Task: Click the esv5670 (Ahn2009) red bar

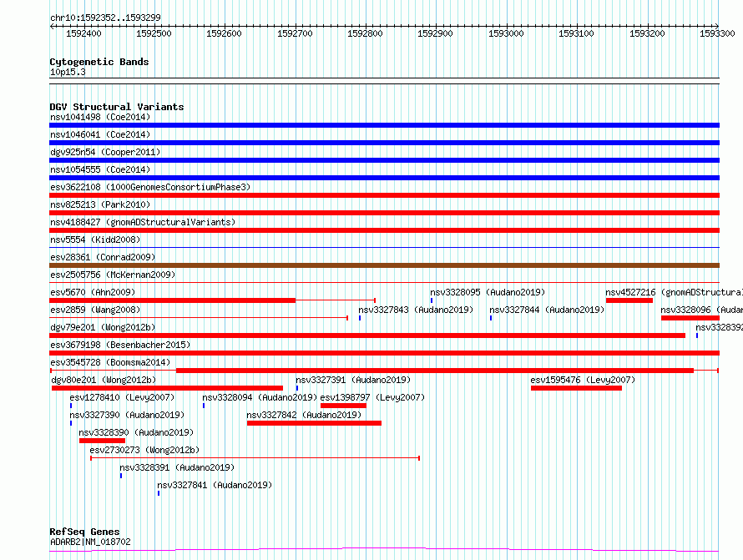Action: [173, 300]
